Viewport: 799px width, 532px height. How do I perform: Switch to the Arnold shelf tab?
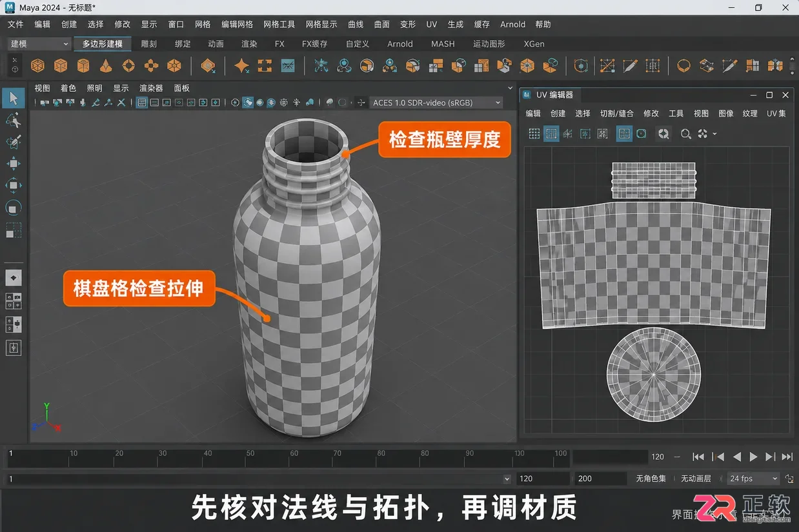click(400, 44)
